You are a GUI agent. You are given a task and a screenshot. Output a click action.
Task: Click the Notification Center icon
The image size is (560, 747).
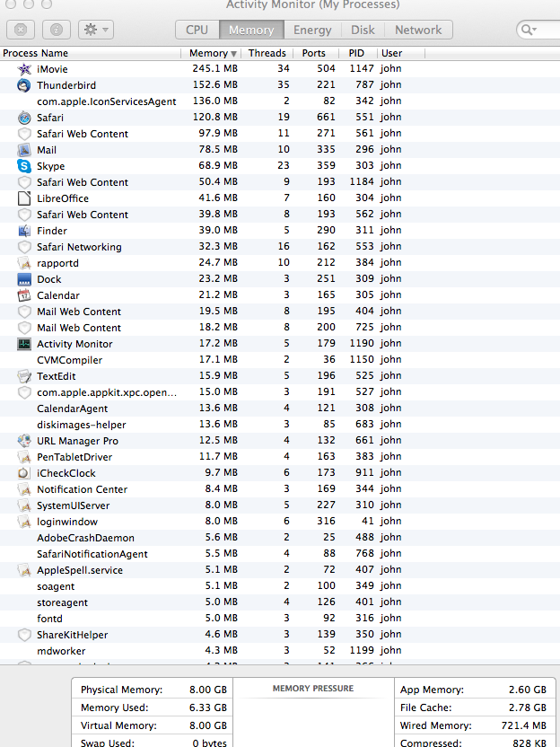pos(24,489)
